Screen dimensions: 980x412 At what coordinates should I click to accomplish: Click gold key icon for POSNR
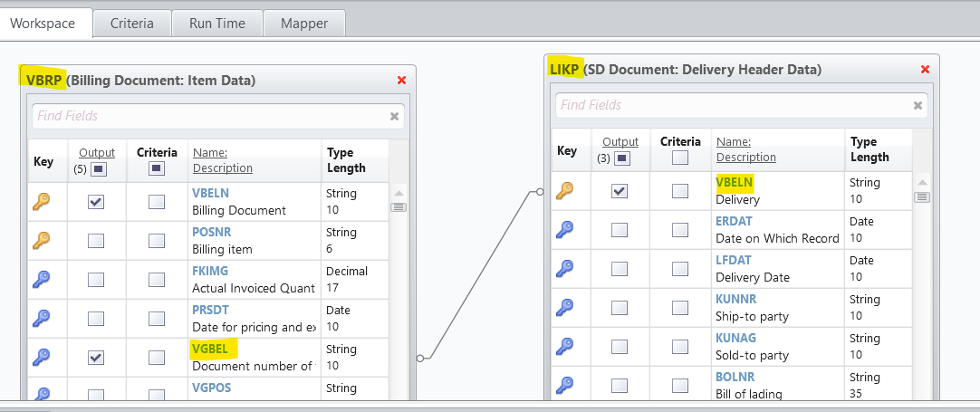point(42,240)
